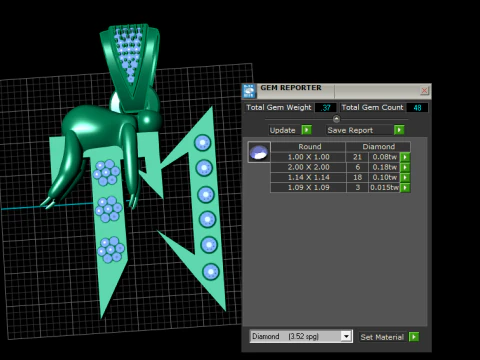Click the Gem Reporter title bar icon
The height and width of the screenshot is (360, 480).
[249, 91]
